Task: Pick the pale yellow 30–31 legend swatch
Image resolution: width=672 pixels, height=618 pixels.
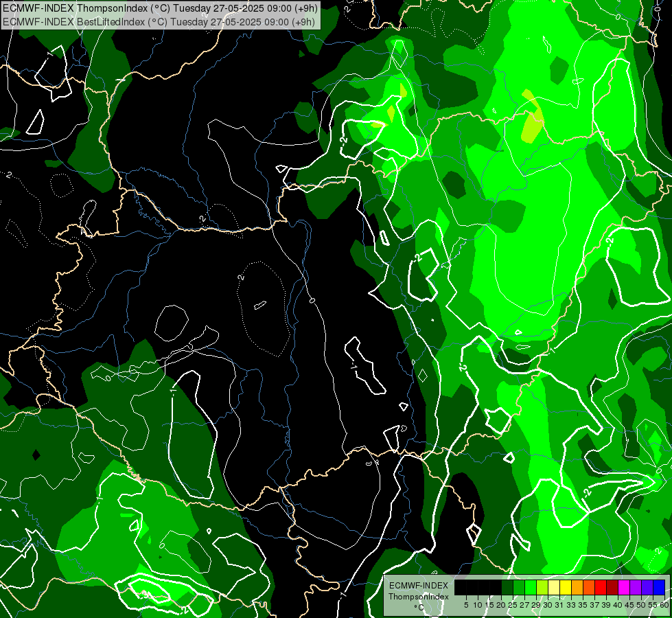Action: (x=554, y=587)
